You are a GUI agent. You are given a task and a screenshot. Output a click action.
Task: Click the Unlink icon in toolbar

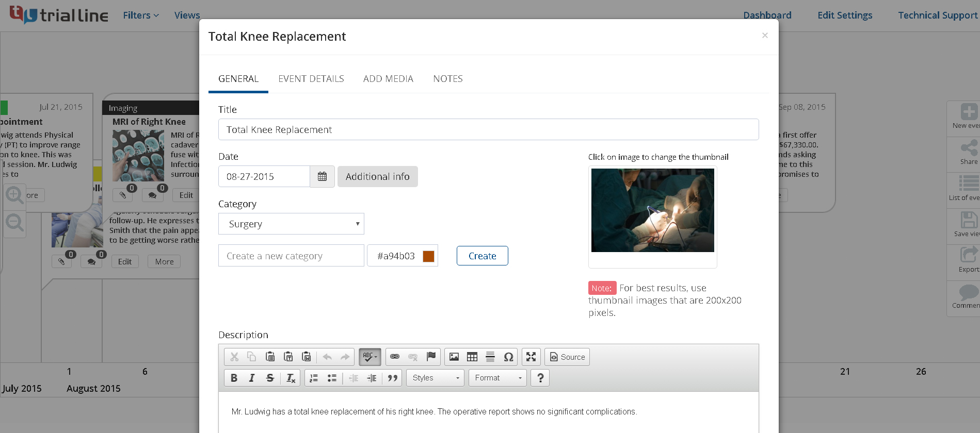pyautogui.click(x=413, y=357)
